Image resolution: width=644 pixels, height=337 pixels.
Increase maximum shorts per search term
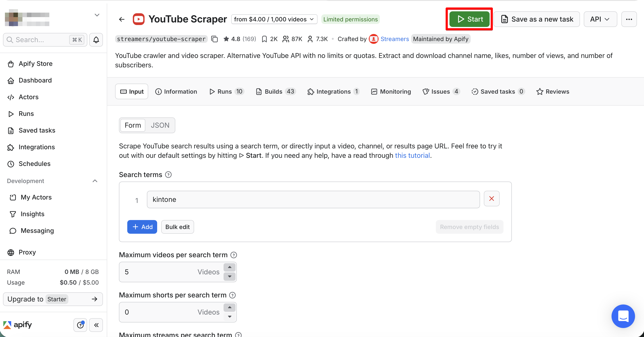click(x=230, y=307)
